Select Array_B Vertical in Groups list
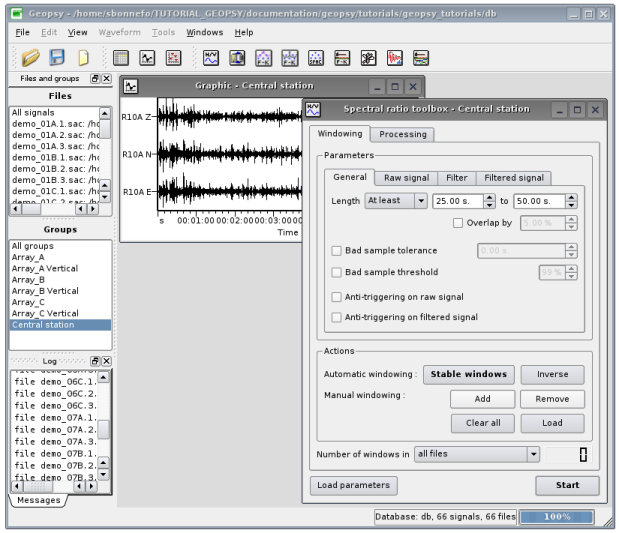This screenshot has height=533, width=619. point(45,291)
